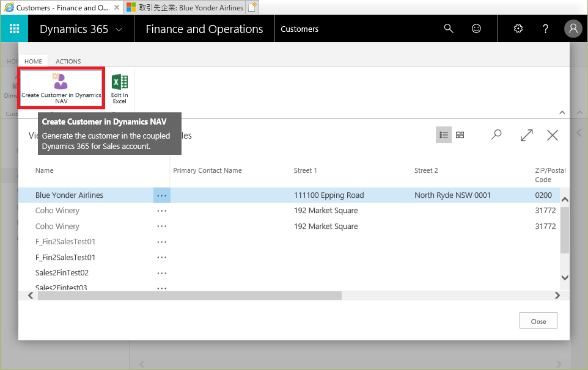Select the Sales2FinTest02 row
The image size is (588, 370).
pos(289,273)
